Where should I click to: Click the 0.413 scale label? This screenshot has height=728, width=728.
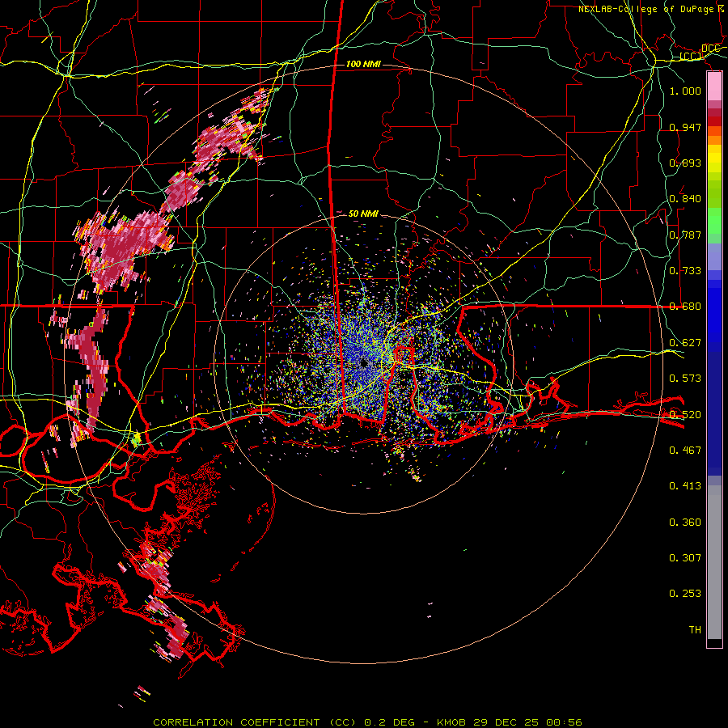[x=685, y=486]
